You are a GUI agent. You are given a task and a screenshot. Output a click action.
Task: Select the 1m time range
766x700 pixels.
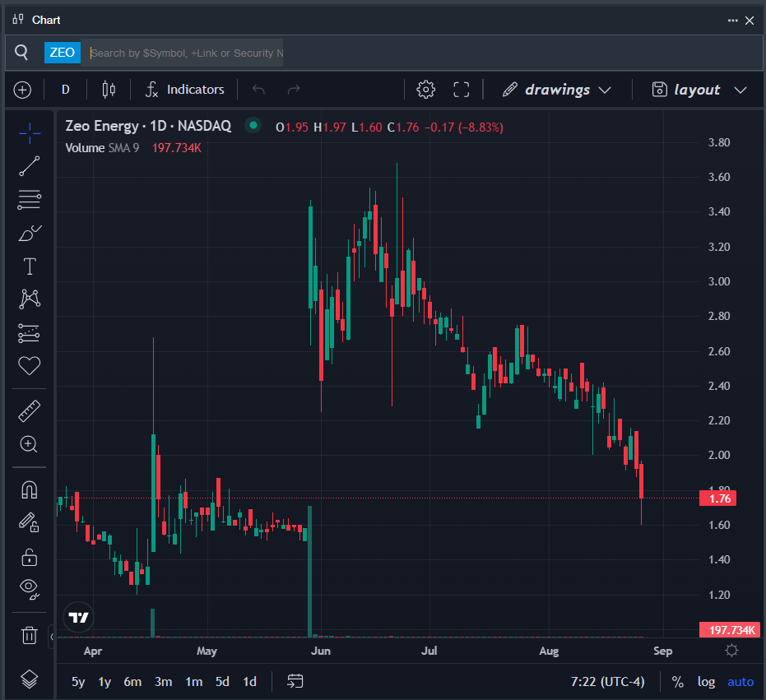coord(194,681)
